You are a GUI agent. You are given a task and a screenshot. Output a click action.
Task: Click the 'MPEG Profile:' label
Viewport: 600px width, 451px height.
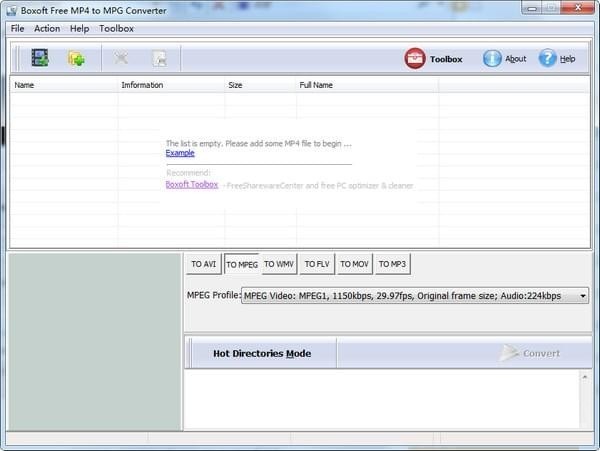pyautogui.click(x=214, y=295)
